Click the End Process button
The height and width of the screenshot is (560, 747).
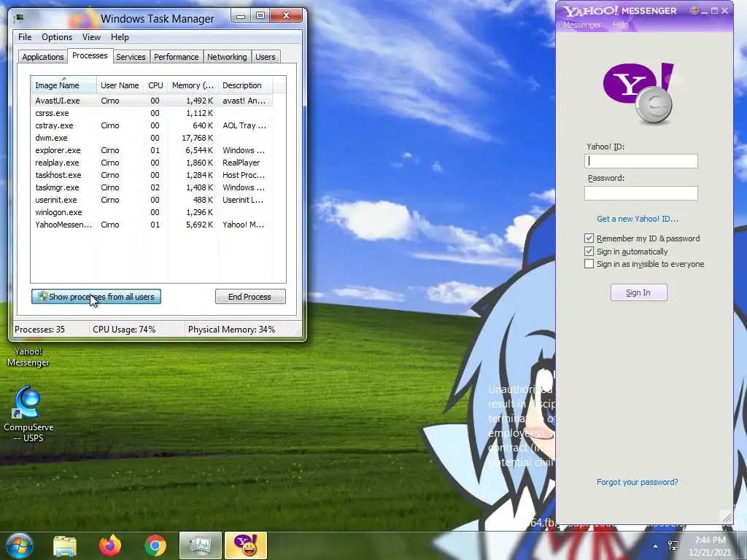[x=250, y=297]
